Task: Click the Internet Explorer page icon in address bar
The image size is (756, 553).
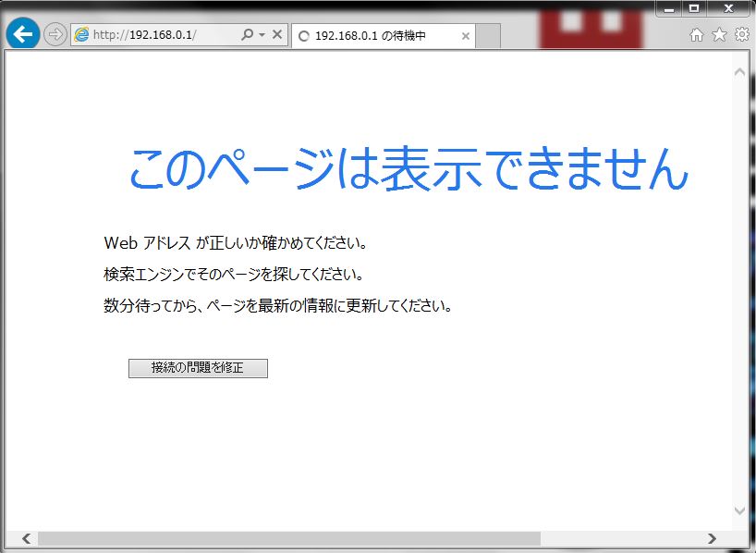Action: (x=81, y=35)
